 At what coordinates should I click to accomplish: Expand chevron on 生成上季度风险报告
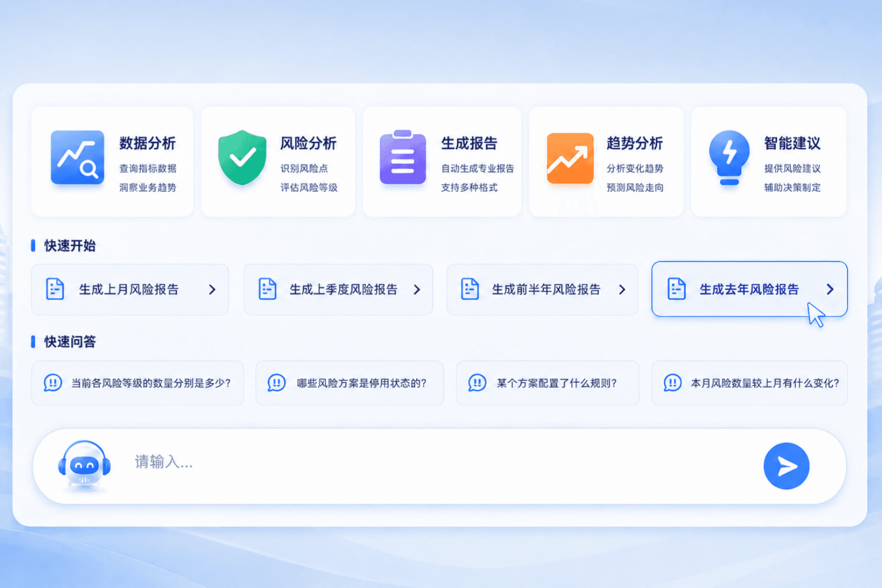417,289
